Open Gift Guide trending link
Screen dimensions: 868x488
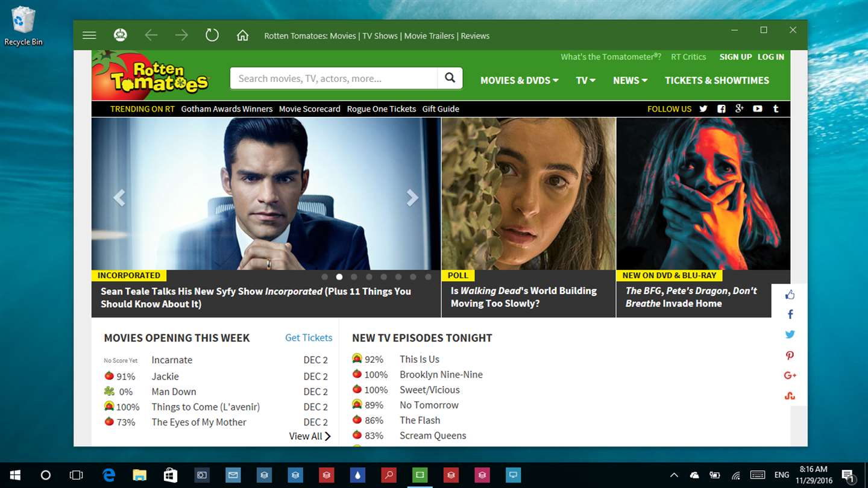(x=441, y=109)
